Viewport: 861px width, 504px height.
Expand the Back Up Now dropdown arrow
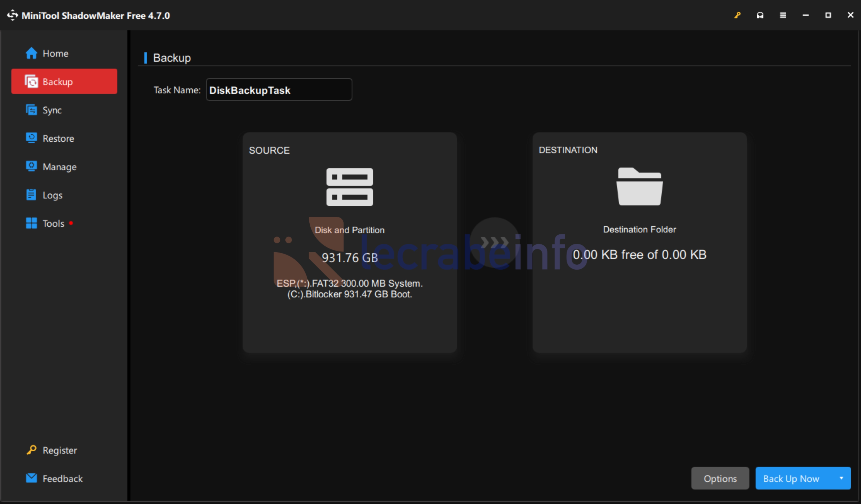click(841, 478)
